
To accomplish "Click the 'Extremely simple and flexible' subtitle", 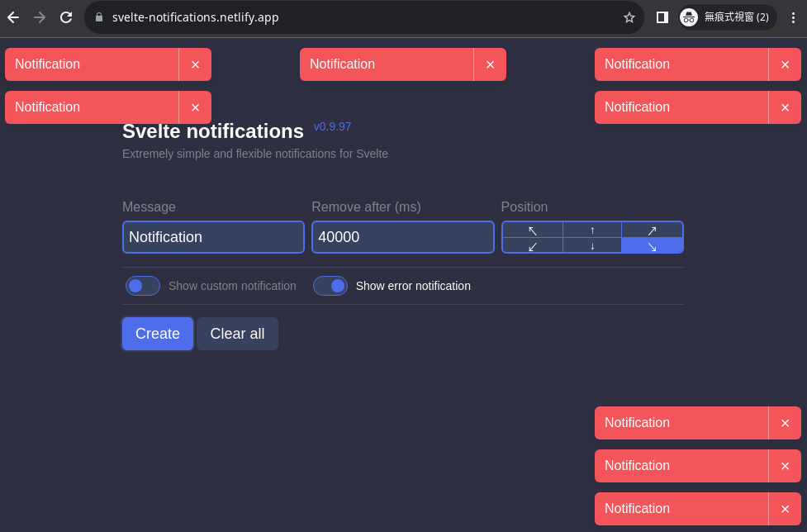I will coord(255,154).
